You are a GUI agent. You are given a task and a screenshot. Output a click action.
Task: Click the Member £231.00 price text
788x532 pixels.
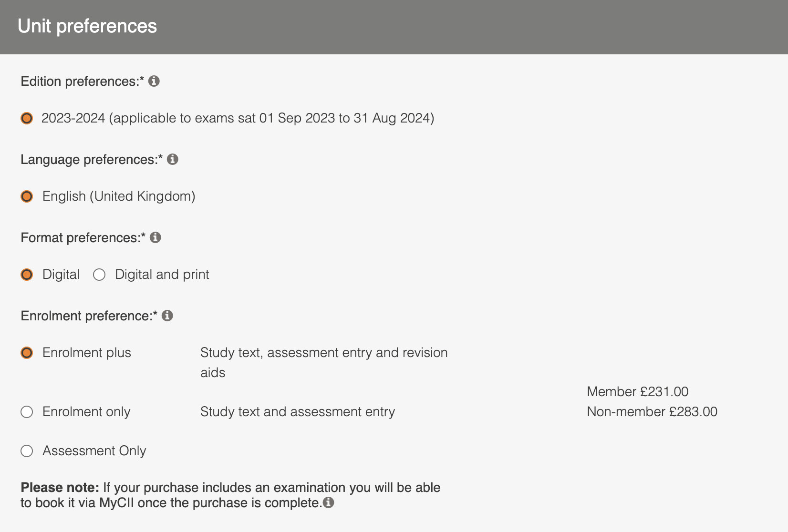click(x=637, y=391)
